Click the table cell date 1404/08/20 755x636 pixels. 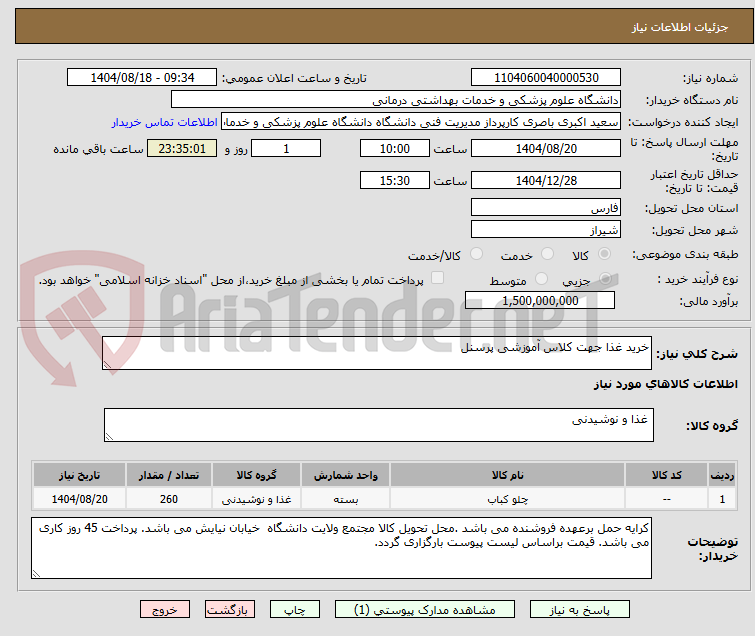click(79, 499)
